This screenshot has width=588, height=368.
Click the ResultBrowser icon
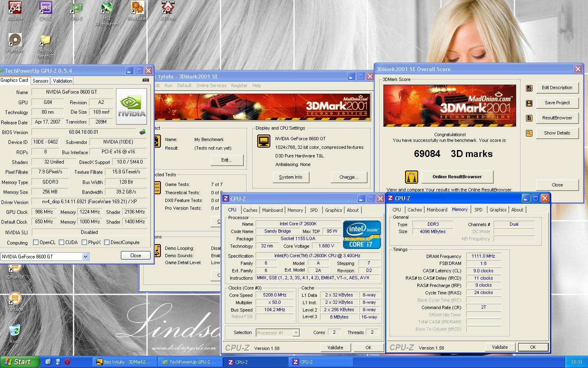(x=529, y=118)
